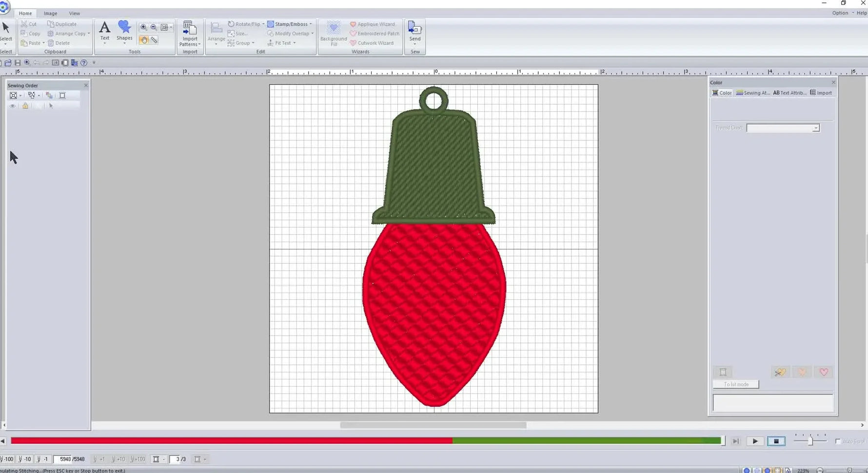Click the lock icon in Sewing Order panel
This screenshot has height=473, width=868.
point(25,106)
